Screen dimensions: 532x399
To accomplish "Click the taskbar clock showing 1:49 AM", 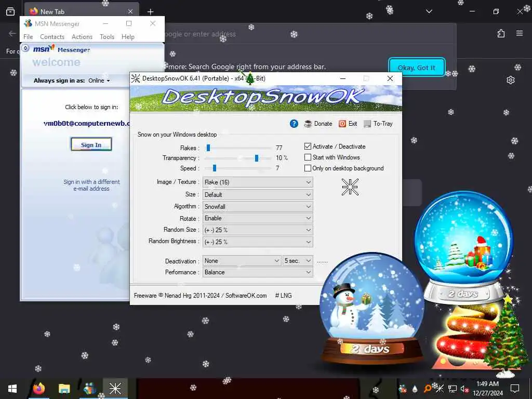I will point(487,389).
